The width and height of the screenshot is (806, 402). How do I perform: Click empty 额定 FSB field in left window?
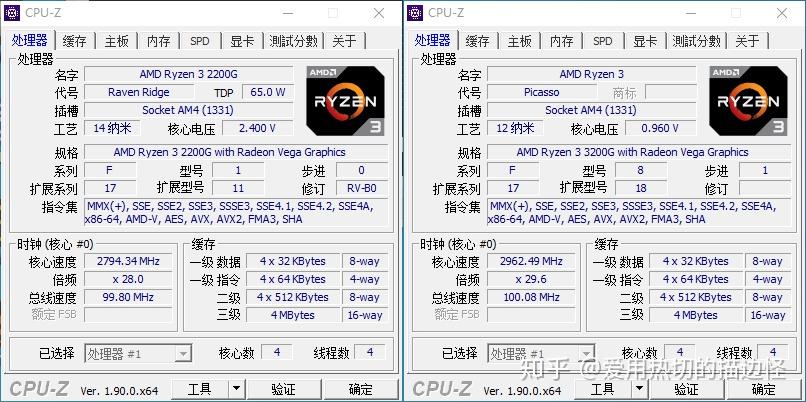(128, 315)
